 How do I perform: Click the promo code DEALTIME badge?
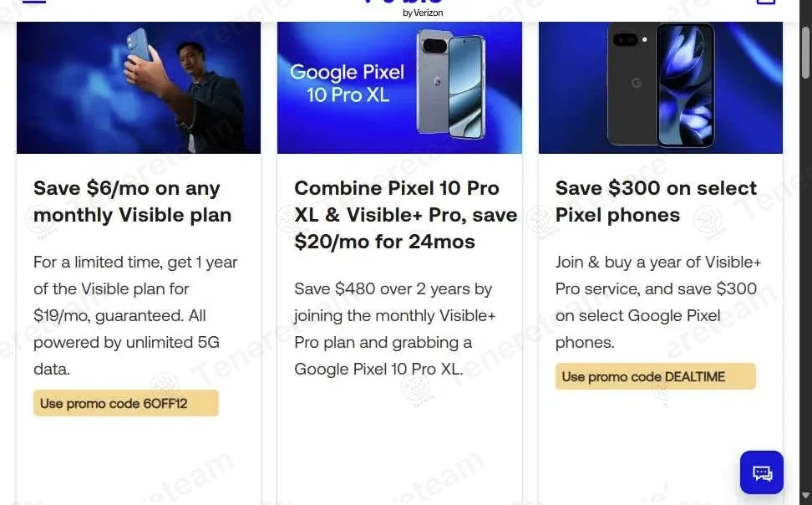pyautogui.click(x=655, y=376)
